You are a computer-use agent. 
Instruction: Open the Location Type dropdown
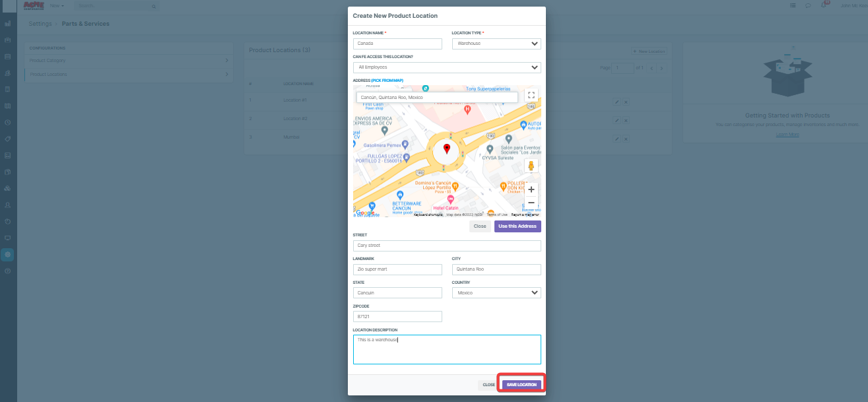(x=496, y=44)
